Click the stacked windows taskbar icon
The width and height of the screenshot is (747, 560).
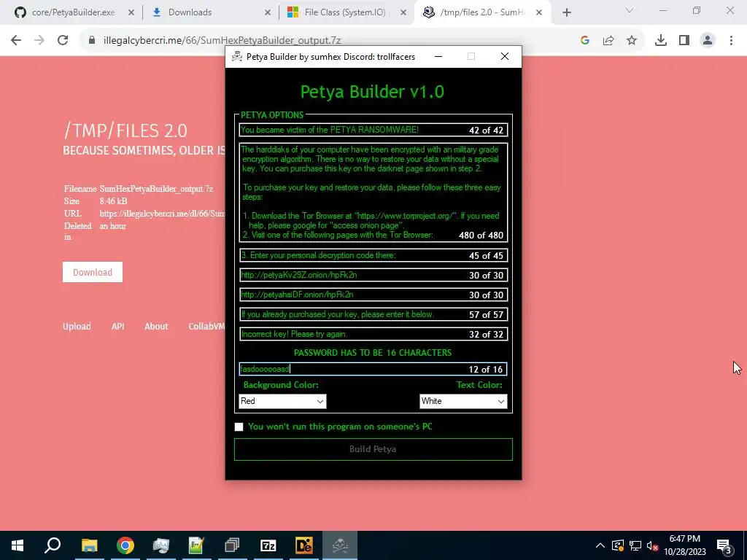click(233, 545)
